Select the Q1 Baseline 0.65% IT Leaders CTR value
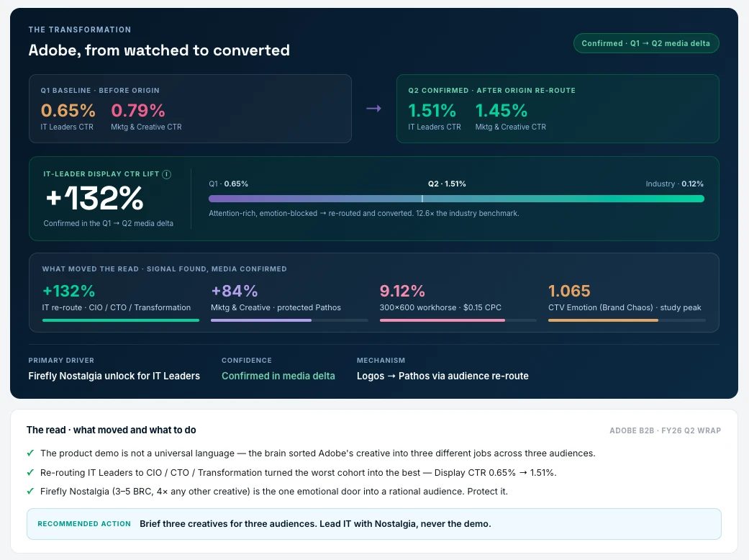Viewport: 749px width, 560px height. 68,111
